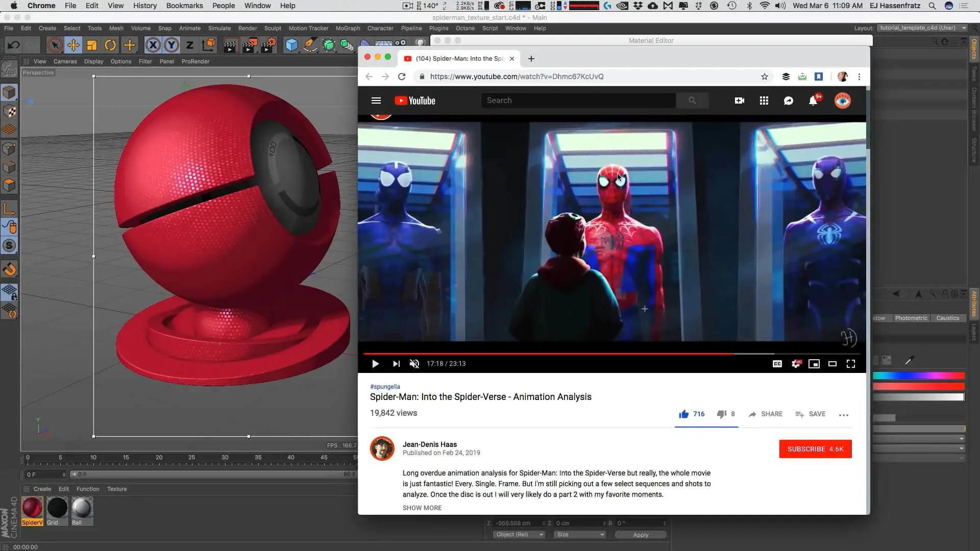Select the Live Selection tool
The height and width of the screenshot is (551, 980).
pyautogui.click(x=55, y=45)
